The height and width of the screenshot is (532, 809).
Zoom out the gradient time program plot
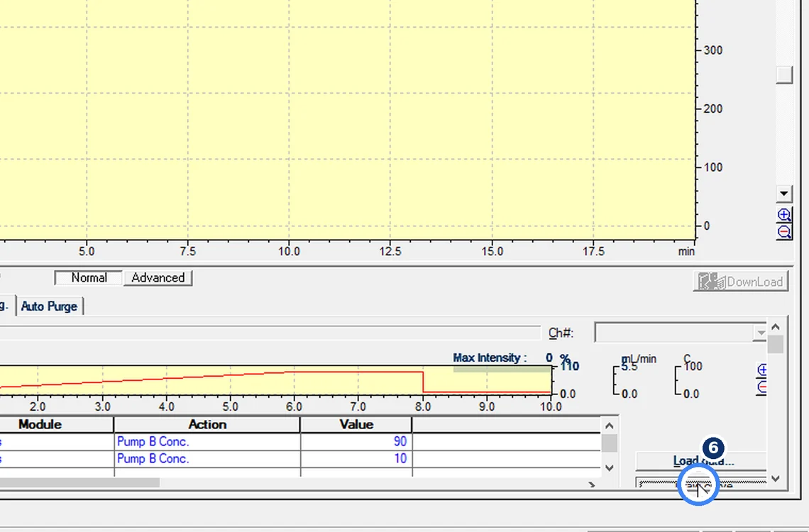click(761, 387)
